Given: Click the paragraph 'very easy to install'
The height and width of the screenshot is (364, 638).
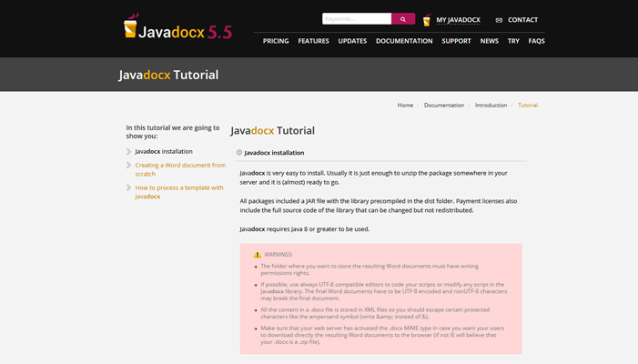Looking at the screenshot, I should [373, 177].
